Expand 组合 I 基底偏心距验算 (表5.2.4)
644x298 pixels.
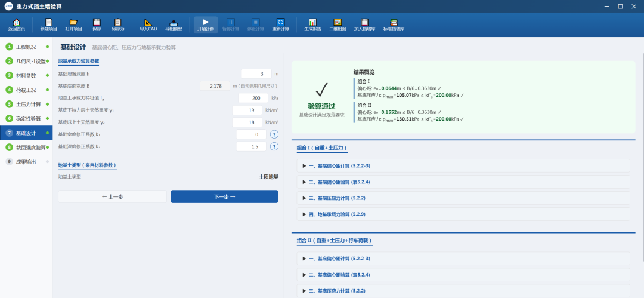pyautogui.click(x=463, y=182)
